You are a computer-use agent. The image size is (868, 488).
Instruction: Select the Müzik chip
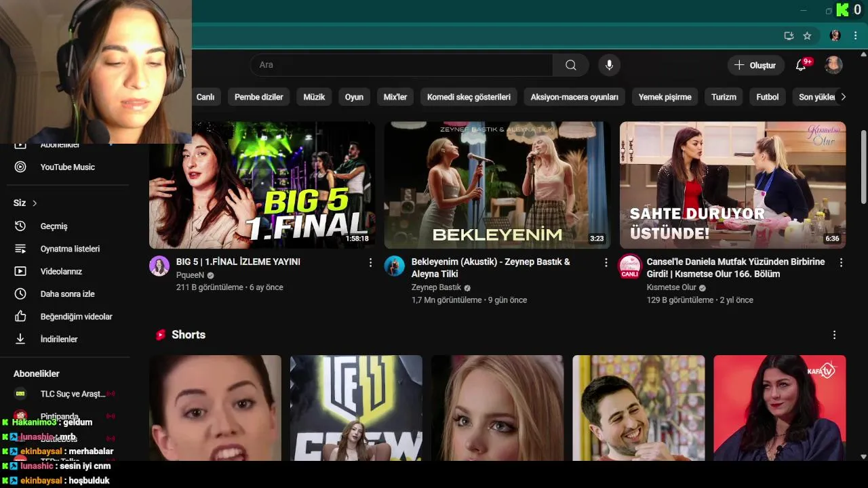[x=314, y=97]
